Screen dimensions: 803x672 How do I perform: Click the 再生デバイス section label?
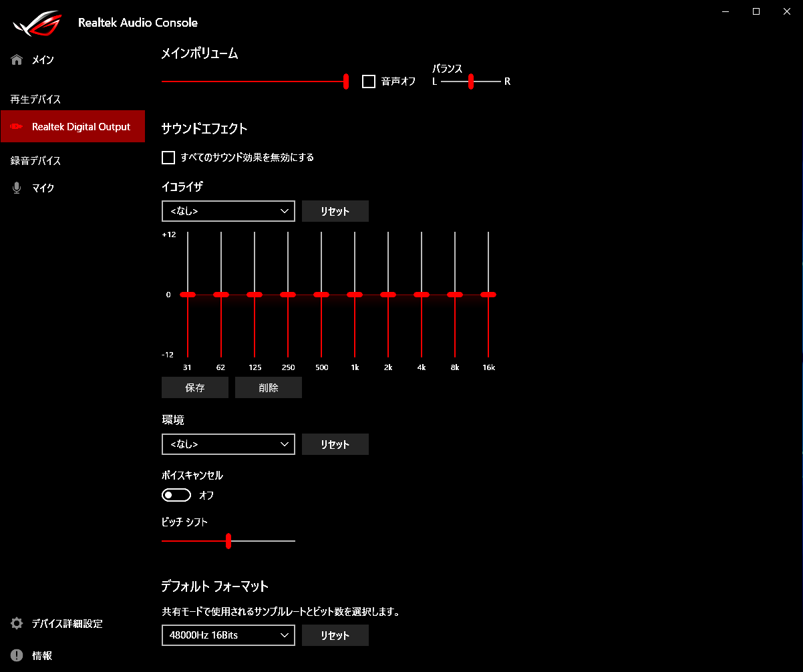click(35, 100)
